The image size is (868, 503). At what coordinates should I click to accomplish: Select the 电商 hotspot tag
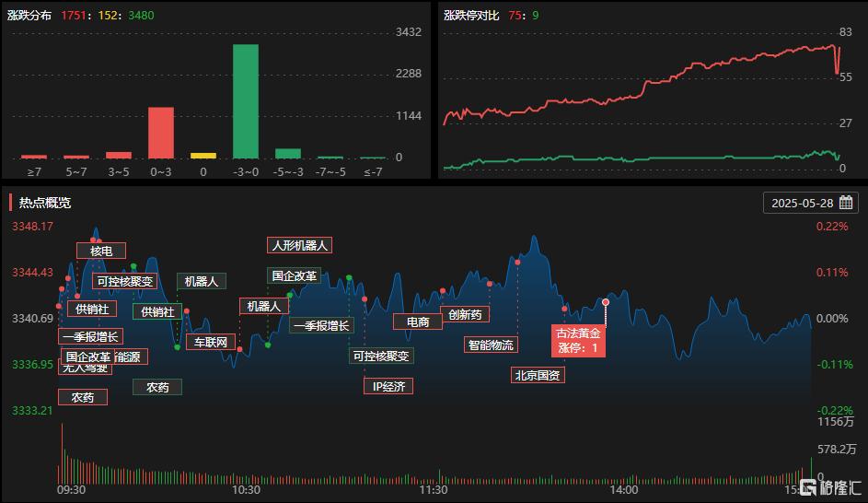coord(418,322)
